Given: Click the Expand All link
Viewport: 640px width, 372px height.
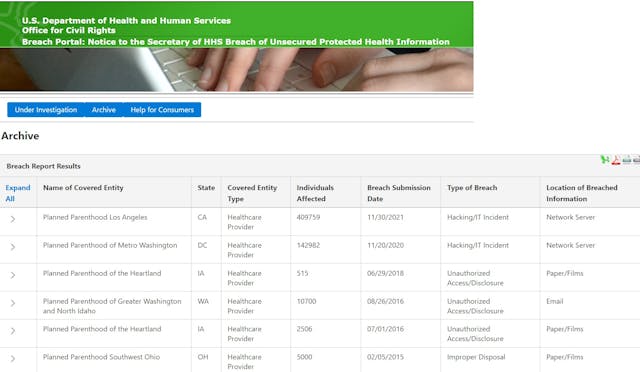Looking at the screenshot, I should pos(18,193).
